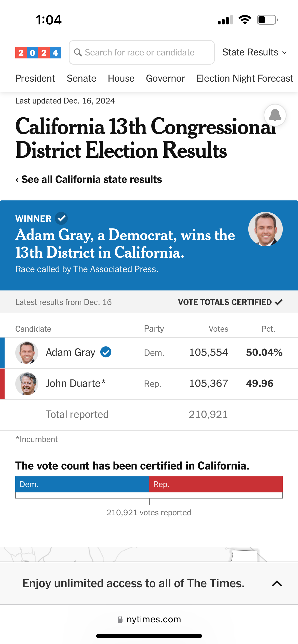Screen dimensions: 298x644
Task: Expand the unlimited access banner chevron
Action: [277, 583]
